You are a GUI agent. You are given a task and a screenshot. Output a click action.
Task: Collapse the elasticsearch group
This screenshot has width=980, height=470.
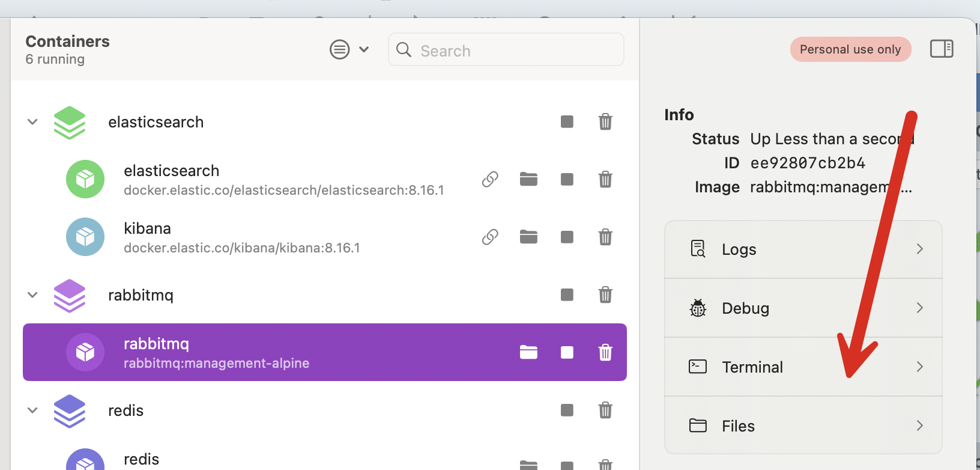pos(33,122)
